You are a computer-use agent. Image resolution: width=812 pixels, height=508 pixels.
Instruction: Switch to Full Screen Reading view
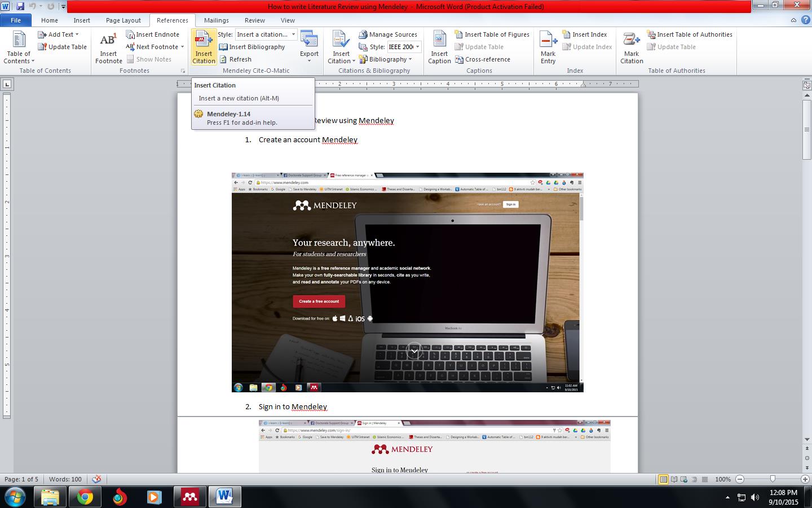pyautogui.click(x=674, y=479)
